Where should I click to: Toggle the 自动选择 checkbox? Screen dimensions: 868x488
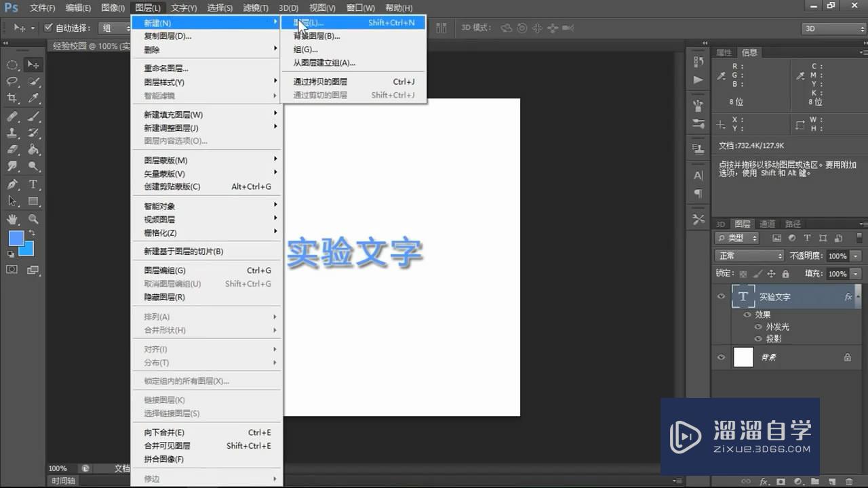48,28
